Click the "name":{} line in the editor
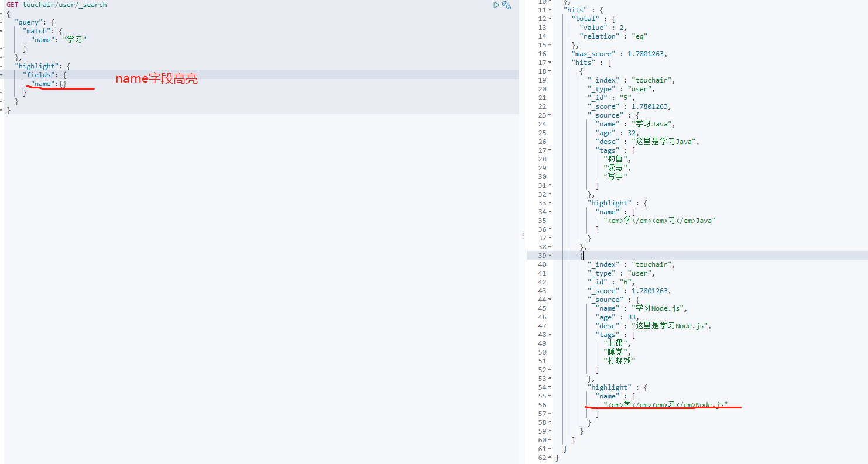 [49, 84]
